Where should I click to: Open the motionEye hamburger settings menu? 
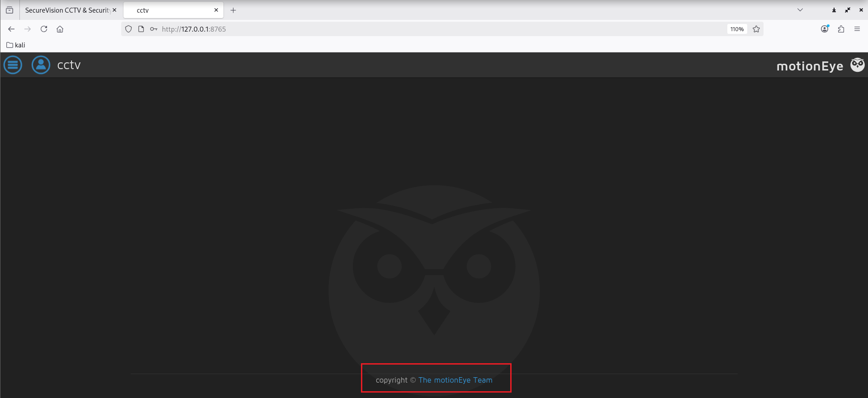[x=13, y=65]
